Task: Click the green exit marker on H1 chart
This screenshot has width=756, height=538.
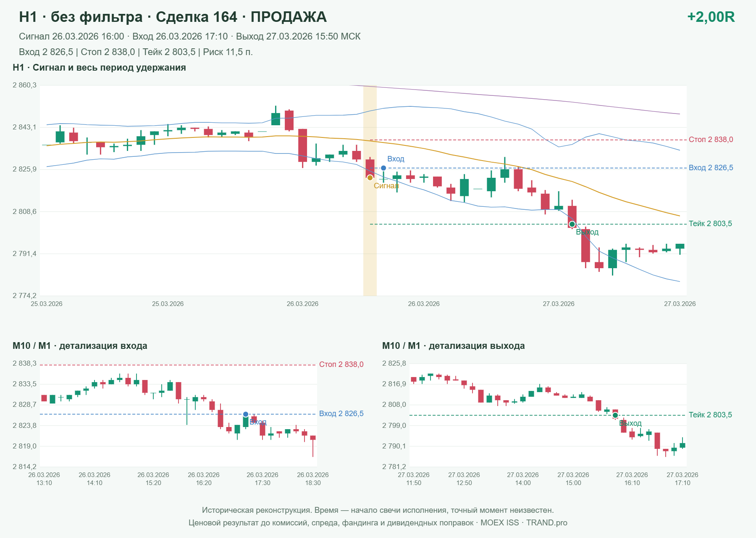Action: click(572, 224)
